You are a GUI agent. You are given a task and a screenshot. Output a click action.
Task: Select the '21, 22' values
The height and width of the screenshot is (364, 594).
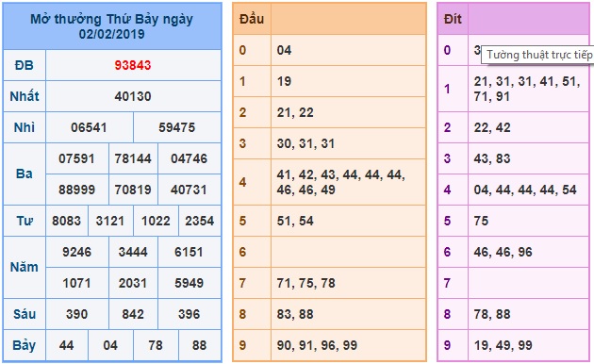295,112
